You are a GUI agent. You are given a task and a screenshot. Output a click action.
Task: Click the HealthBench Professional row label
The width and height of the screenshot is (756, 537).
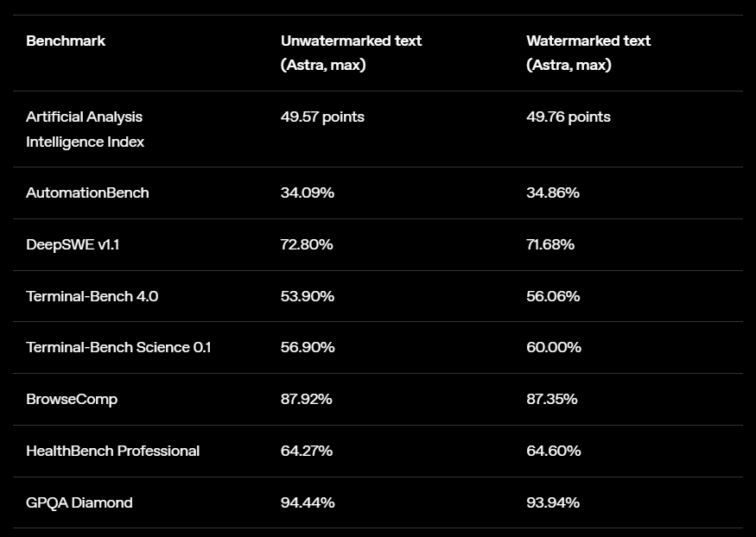point(113,451)
